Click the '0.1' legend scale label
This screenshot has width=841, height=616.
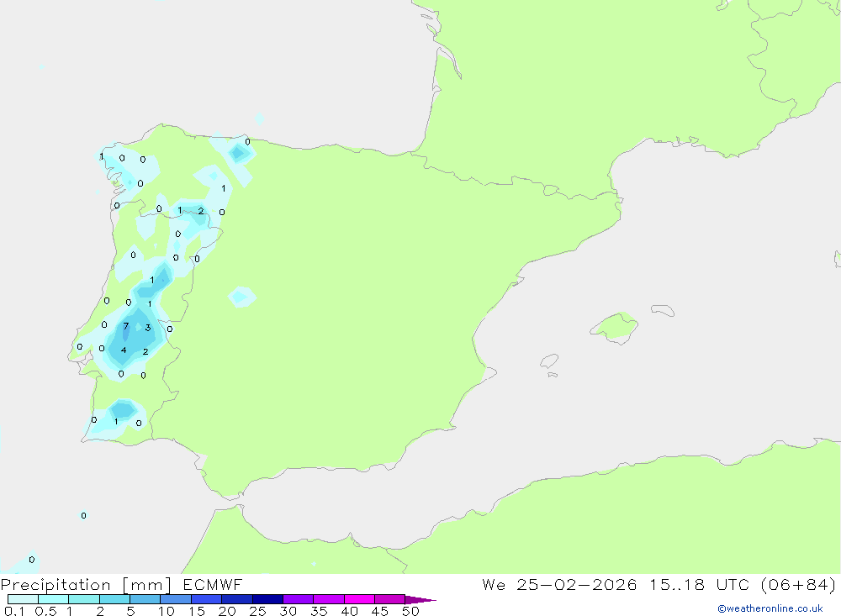pyautogui.click(x=14, y=611)
